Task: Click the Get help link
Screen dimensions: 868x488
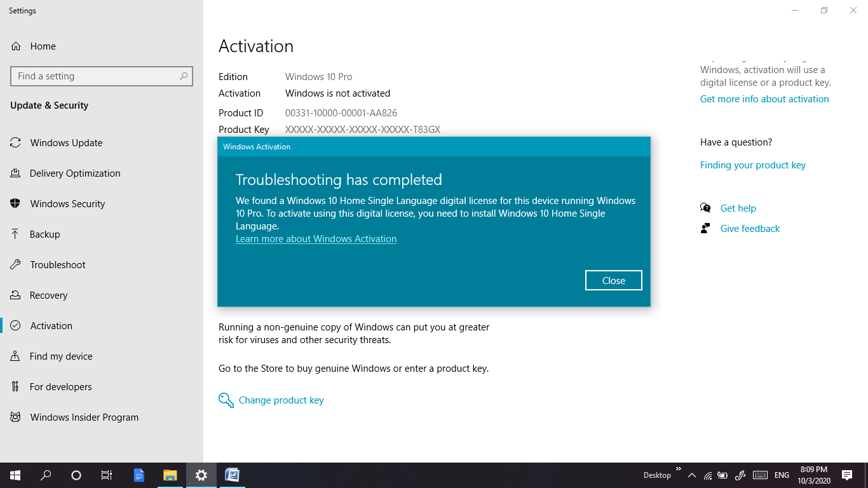Action: (738, 208)
